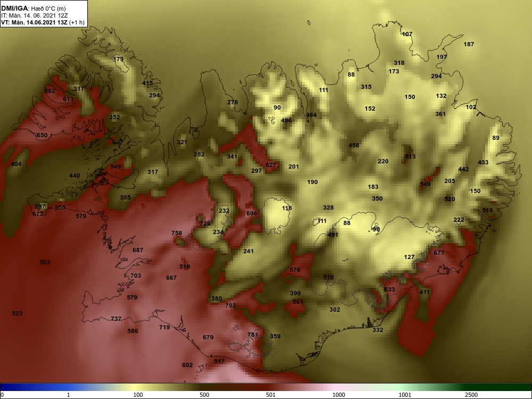Click the map value 328
This screenshot has width=532, height=399.
pos(328,207)
